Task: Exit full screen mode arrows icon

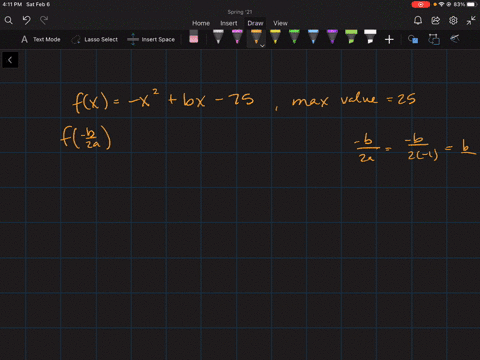Action: pos(471,21)
